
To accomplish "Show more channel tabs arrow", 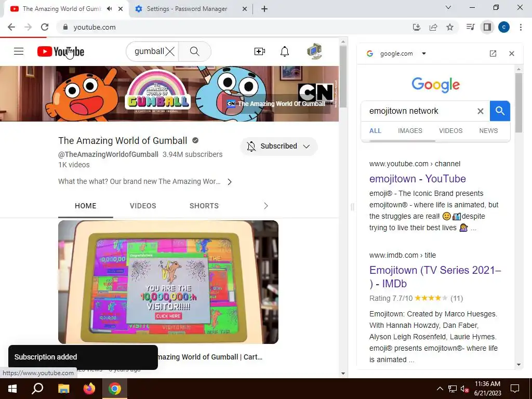I will pos(265,206).
